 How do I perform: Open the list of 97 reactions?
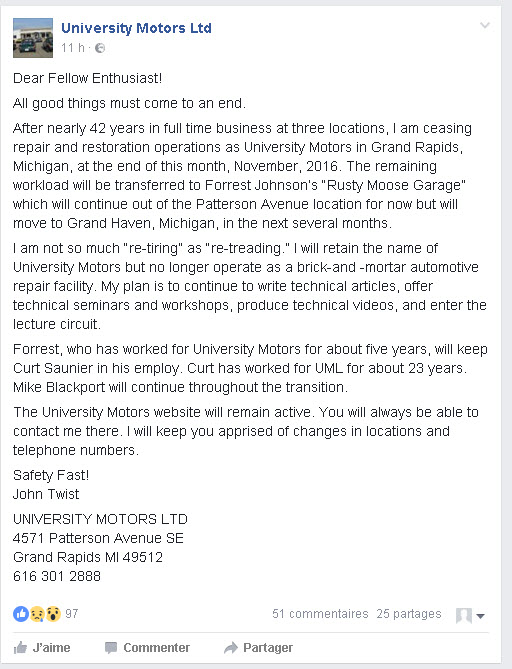pos(71,614)
